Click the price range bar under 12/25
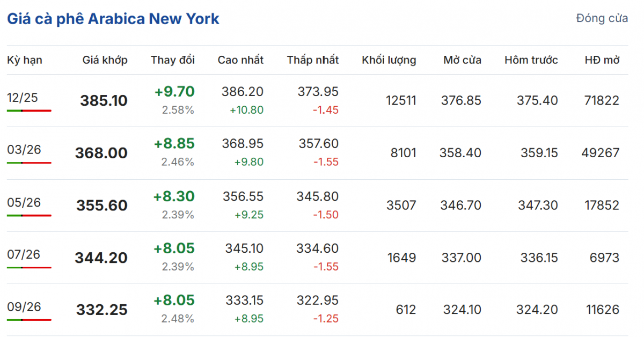Image resolution: width=644 pixels, height=337 pixels. [x=29, y=111]
